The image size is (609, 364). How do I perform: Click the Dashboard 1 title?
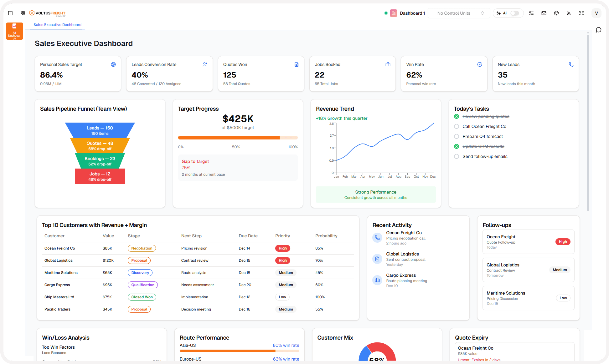point(412,13)
